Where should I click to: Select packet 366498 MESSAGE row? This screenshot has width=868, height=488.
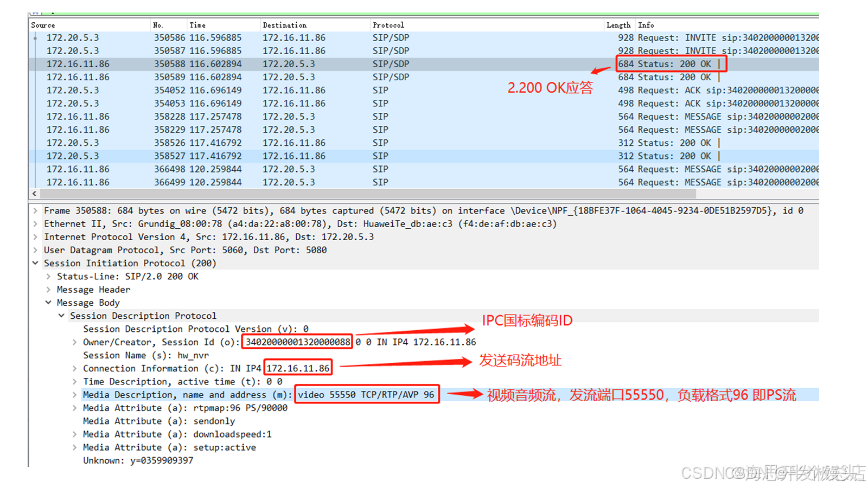pyautogui.click(x=424, y=169)
